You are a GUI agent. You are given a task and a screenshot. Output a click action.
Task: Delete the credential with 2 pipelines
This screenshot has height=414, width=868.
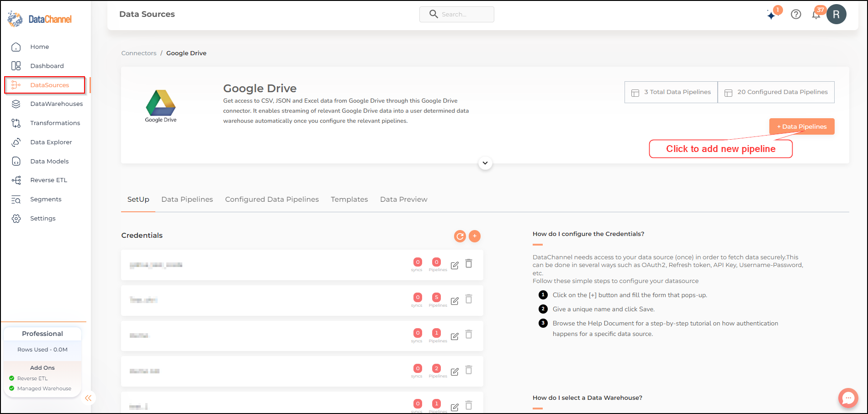pos(469,370)
